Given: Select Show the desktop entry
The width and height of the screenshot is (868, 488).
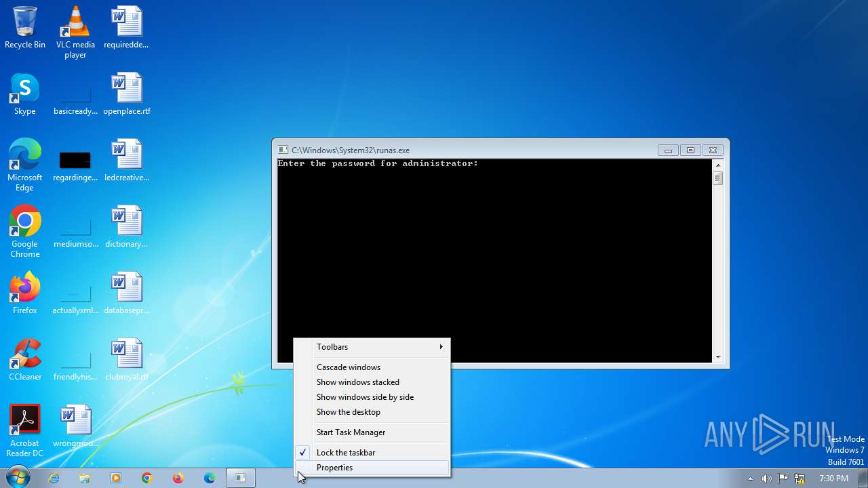Looking at the screenshot, I should (x=372, y=412).
